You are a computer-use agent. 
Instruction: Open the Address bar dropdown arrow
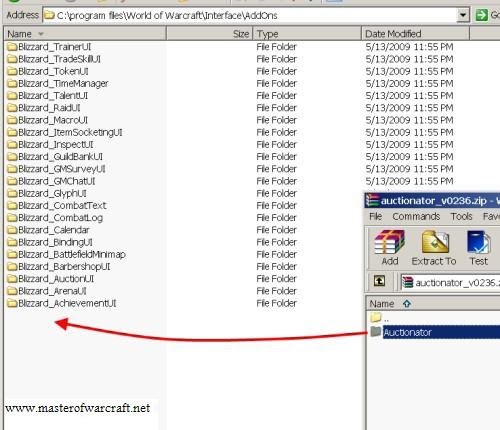pyautogui.click(x=463, y=15)
